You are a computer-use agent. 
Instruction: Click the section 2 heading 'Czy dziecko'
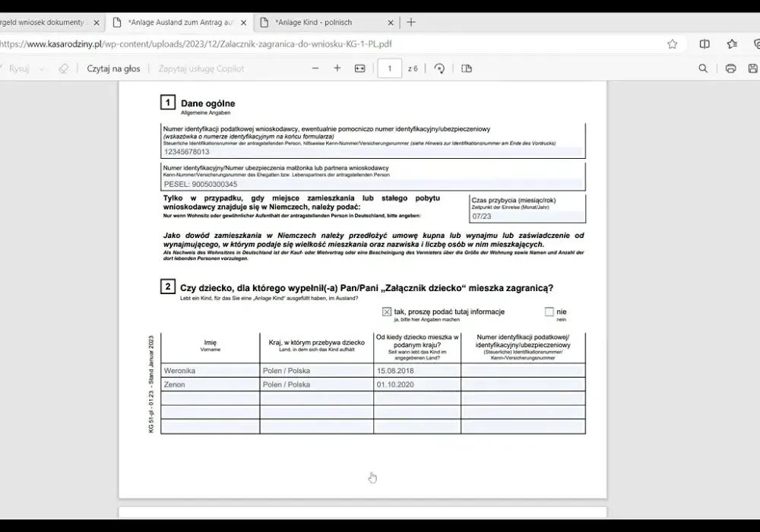366,288
